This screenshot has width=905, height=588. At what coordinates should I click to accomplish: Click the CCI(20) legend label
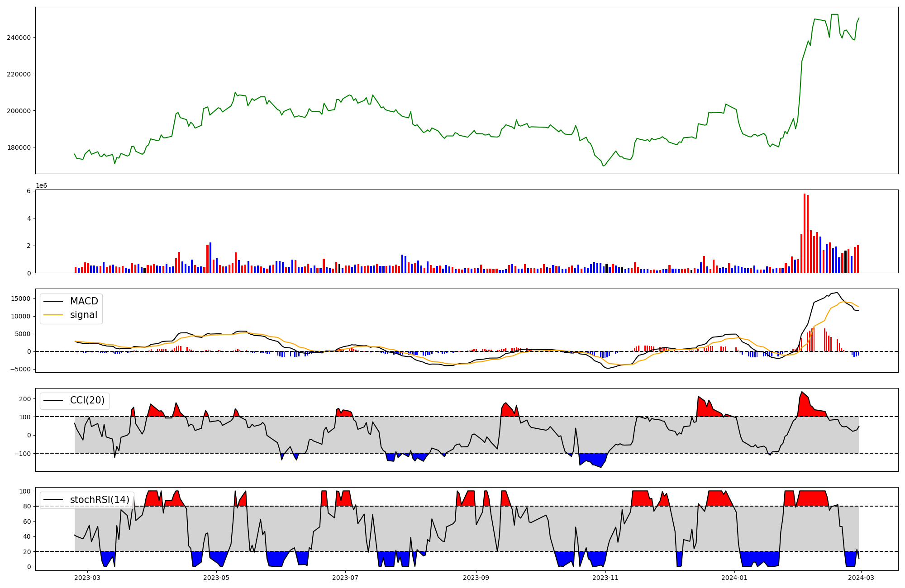point(87,400)
